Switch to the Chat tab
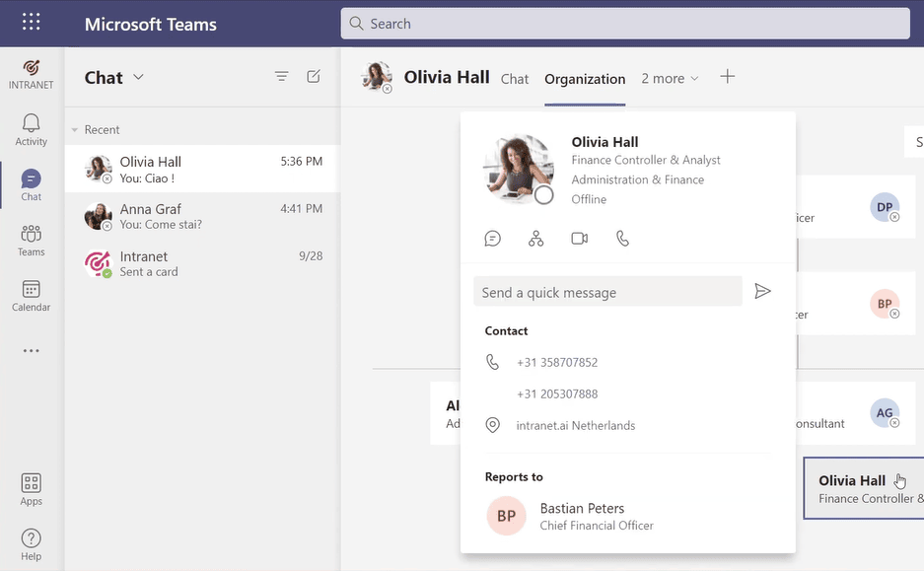This screenshot has height=571, width=924. click(515, 79)
